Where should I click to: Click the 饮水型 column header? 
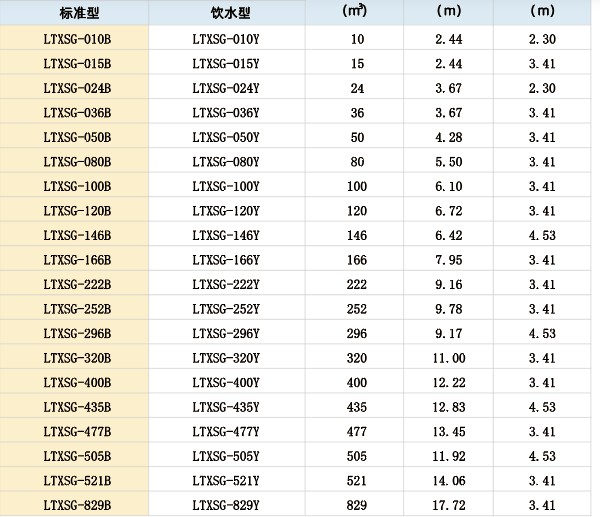click(x=226, y=13)
